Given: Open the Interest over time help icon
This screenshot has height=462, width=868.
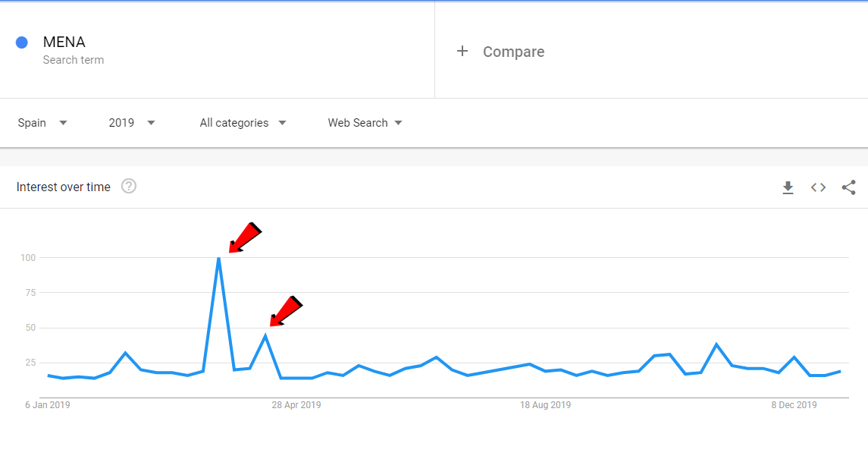Looking at the screenshot, I should [x=128, y=186].
